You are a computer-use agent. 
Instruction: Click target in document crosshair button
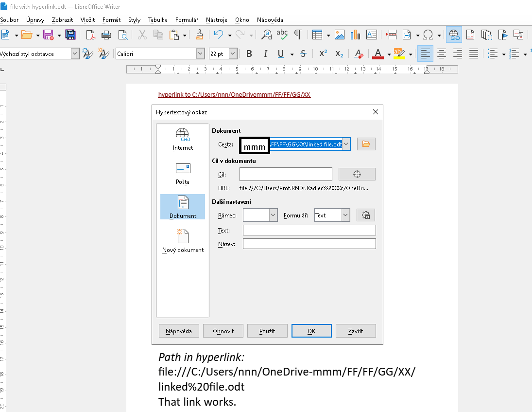pos(357,174)
